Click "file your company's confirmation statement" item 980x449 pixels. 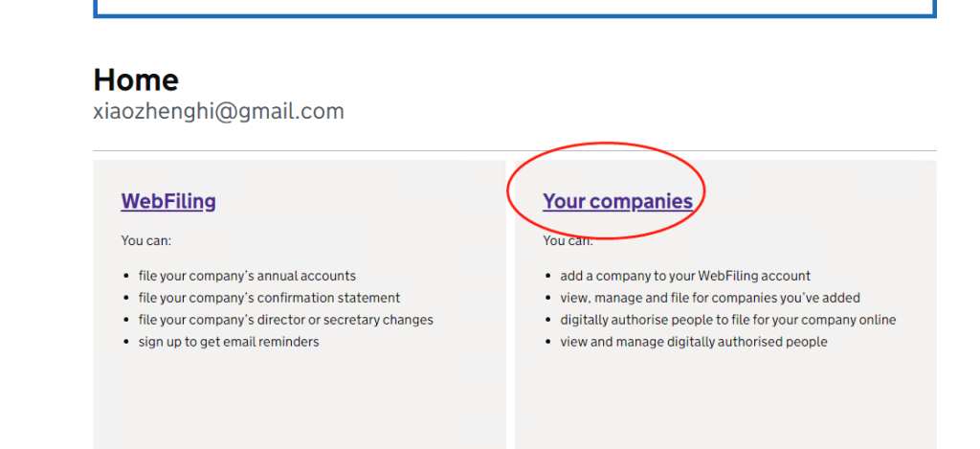click(x=269, y=298)
